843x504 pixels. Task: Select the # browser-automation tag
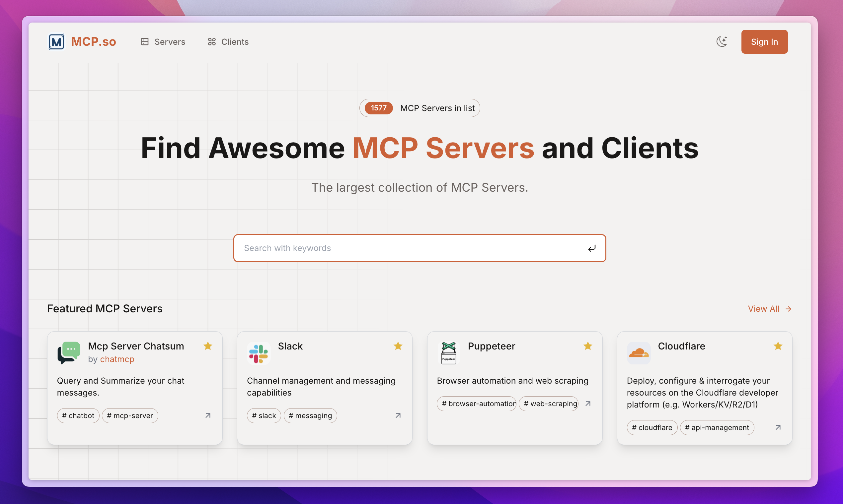476,404
